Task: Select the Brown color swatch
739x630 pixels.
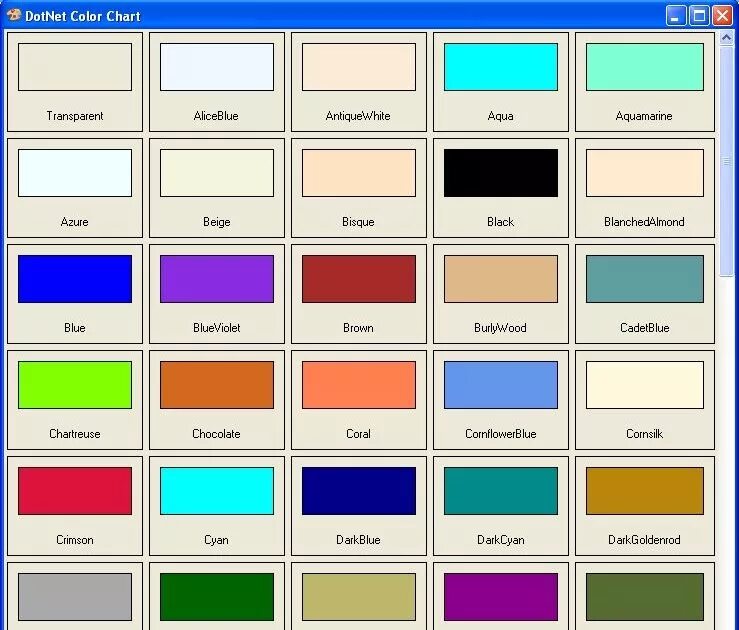Action: 359,279
